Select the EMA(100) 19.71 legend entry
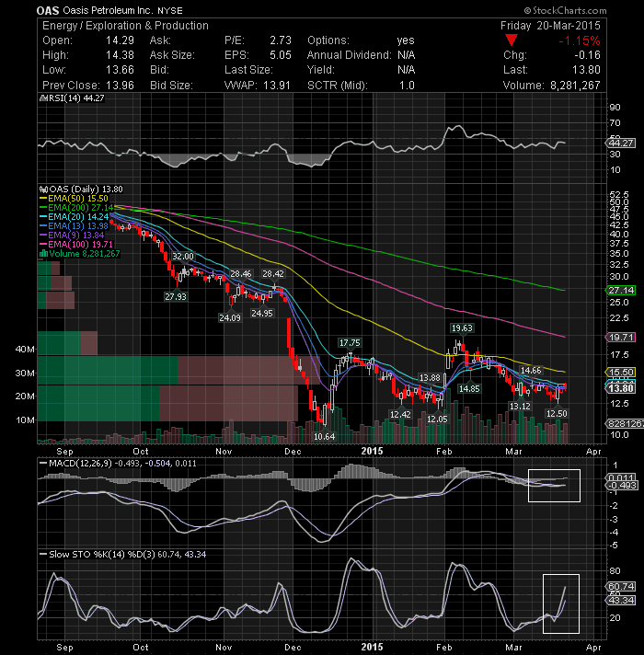Viewport: 644px width, 655px height. 76,245
